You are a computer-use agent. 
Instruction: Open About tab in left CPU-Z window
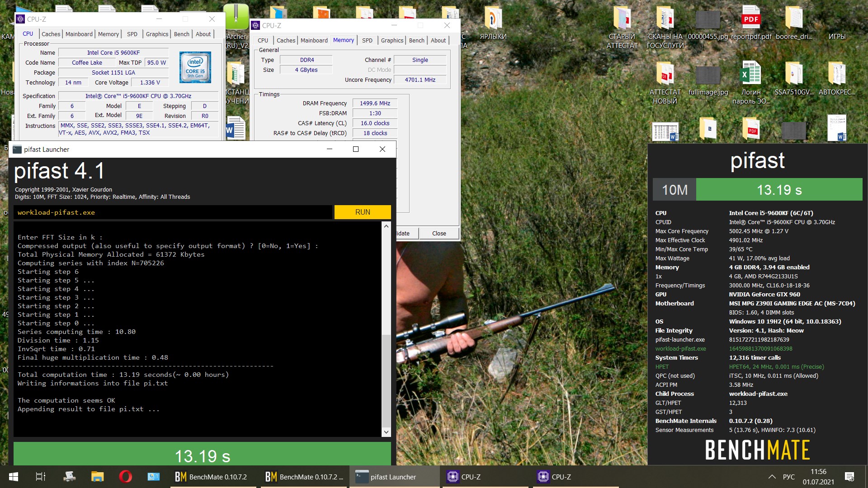[x=203, y=34]
